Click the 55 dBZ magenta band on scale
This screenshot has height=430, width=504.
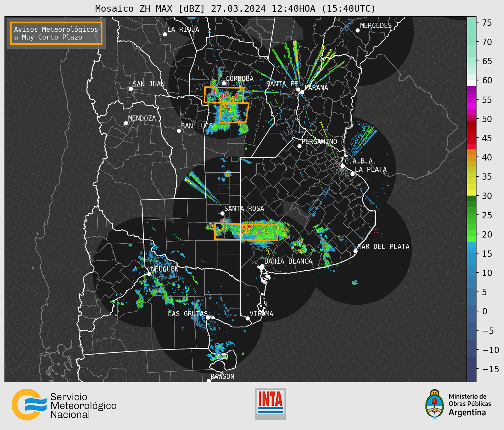point(471,100)
